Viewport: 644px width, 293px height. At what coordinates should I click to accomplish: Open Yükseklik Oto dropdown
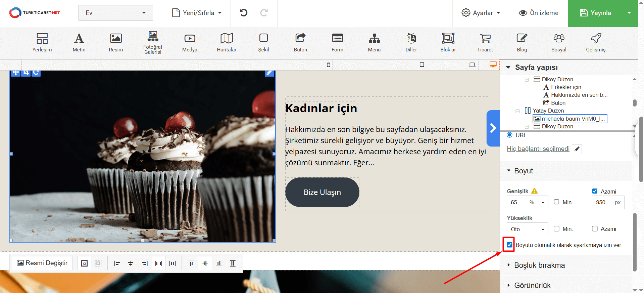point(543,229)
